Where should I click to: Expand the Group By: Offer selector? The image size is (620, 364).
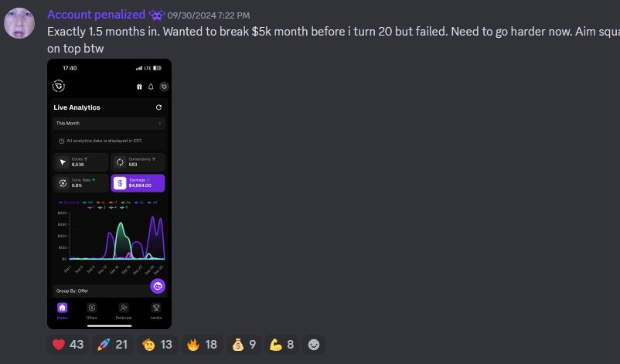tap(102, 291)
